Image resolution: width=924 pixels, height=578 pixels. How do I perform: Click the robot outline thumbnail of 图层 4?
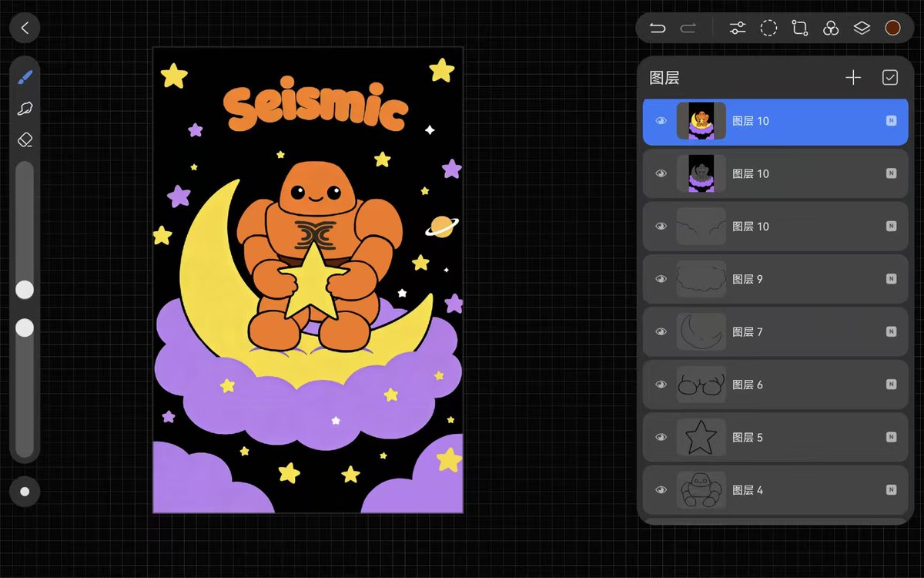[701, 489]
